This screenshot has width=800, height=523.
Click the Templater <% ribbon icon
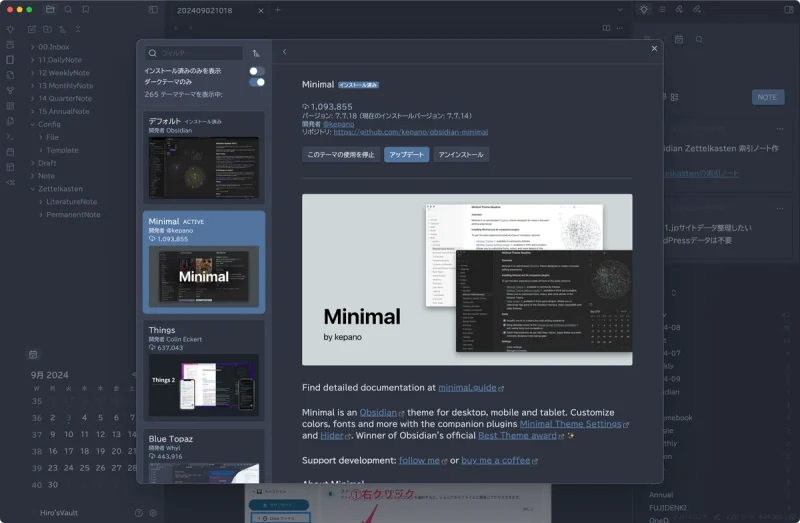(10, 182)
